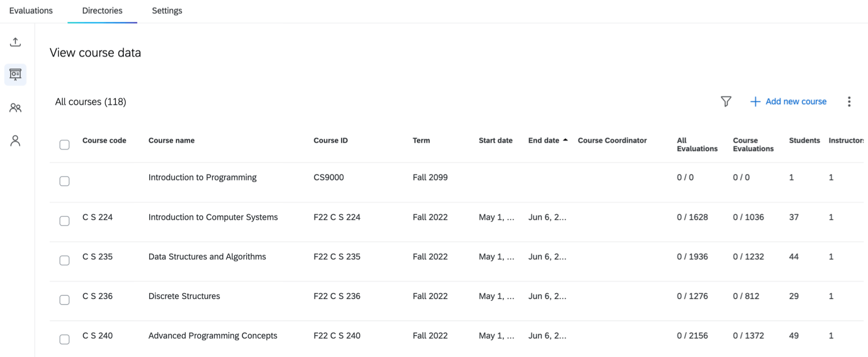868x357 pixels.
Task: Click the plus icon beside Add new course
Action: [755, 101]
